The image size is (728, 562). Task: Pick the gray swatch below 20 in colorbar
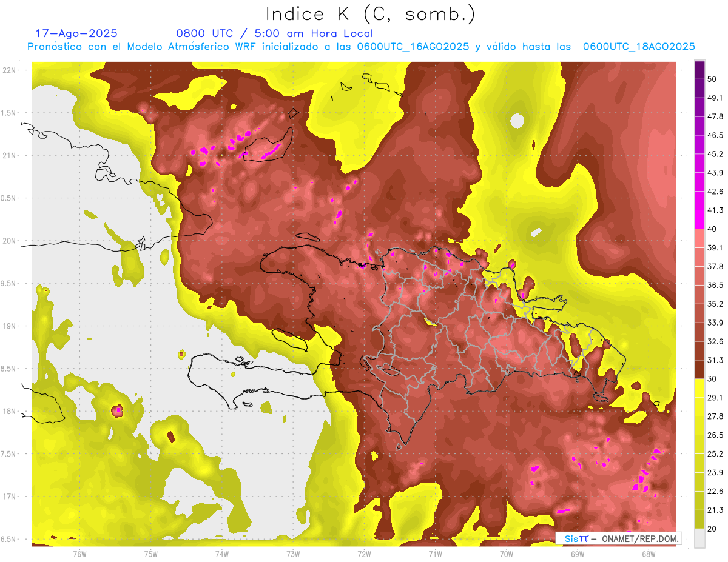pos(700,538)
